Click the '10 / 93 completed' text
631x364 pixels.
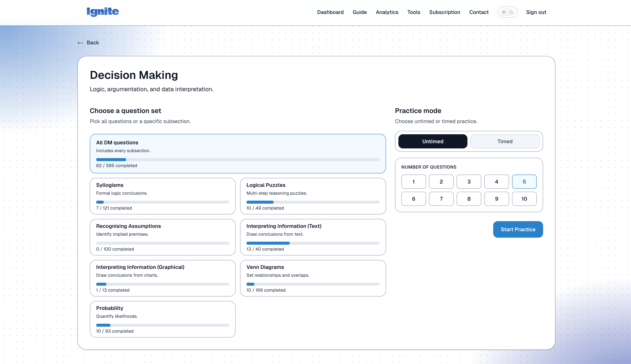click(x=115, y=331)
